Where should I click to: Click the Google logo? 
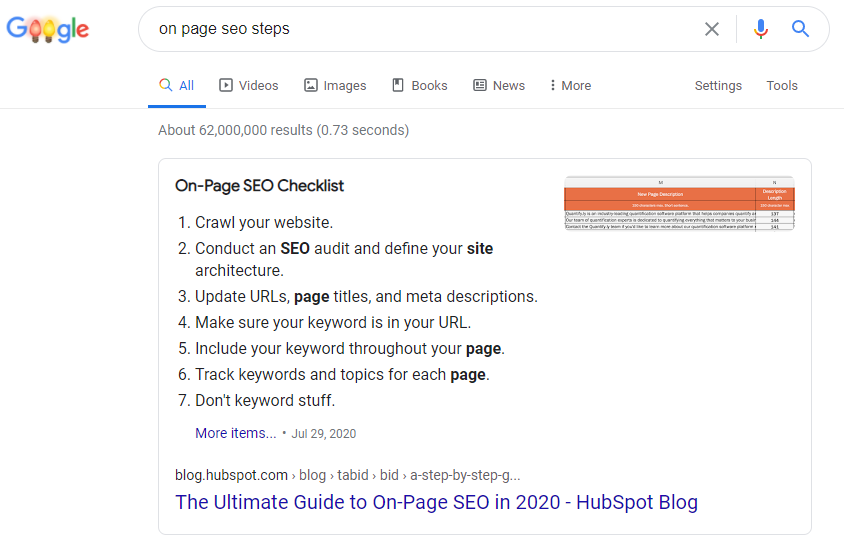tap(48, 29)
